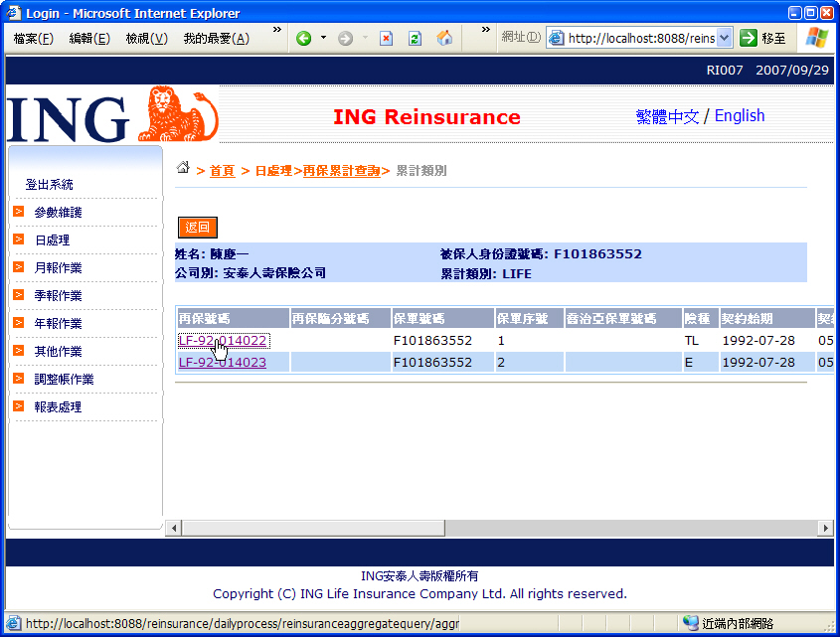Click the orange arrow beside 調整帳作業

pos(19,379)
